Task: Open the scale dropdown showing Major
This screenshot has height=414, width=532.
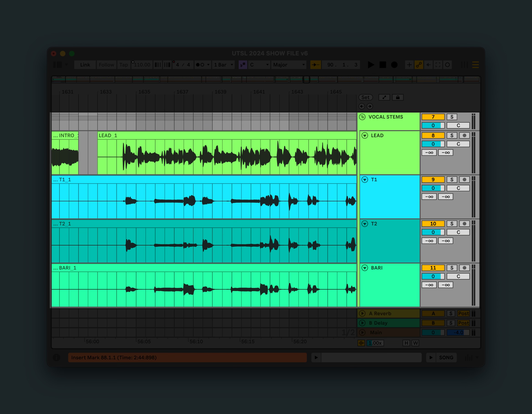Action: pyautogui.click(x=289, y=65)
